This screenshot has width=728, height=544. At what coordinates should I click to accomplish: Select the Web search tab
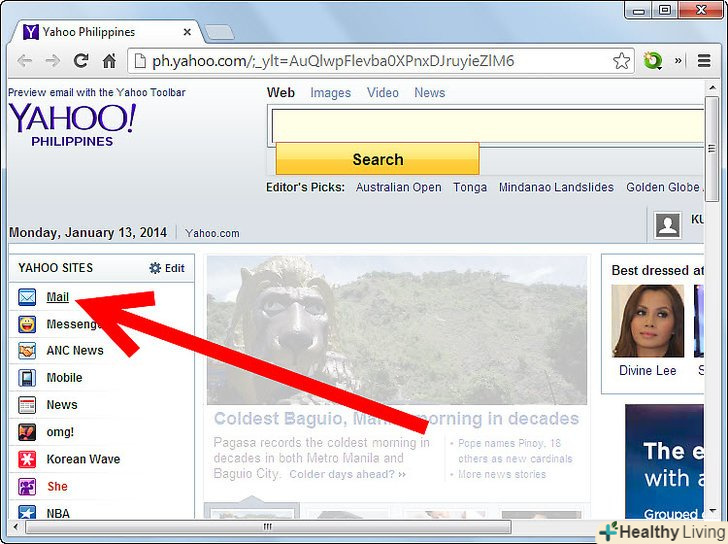(280, 93)
